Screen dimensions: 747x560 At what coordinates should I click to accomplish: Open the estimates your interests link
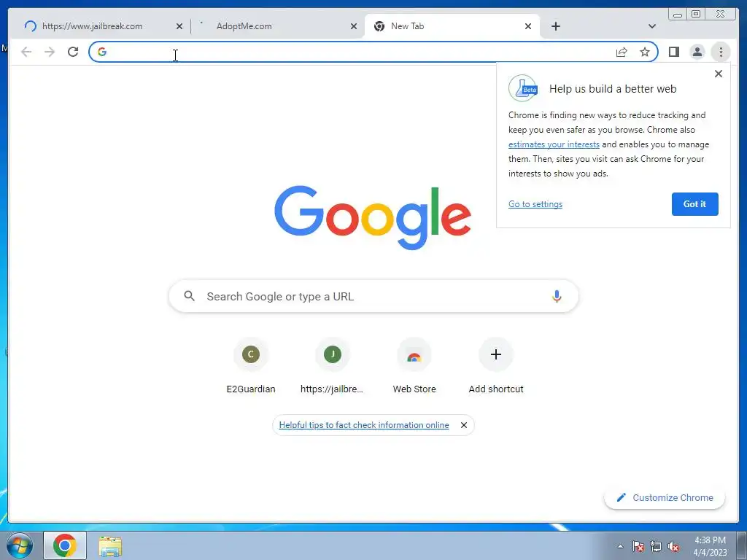coord(554,144)
